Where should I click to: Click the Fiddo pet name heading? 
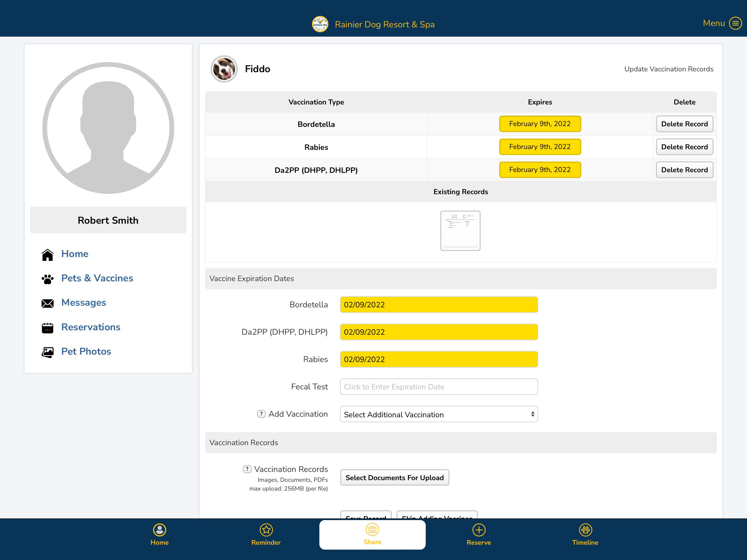(257, 69)
